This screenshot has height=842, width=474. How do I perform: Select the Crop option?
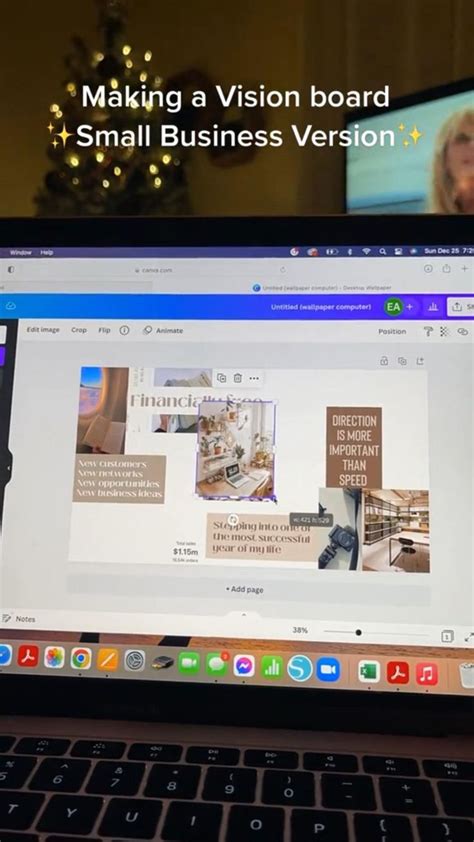(79, 330)
